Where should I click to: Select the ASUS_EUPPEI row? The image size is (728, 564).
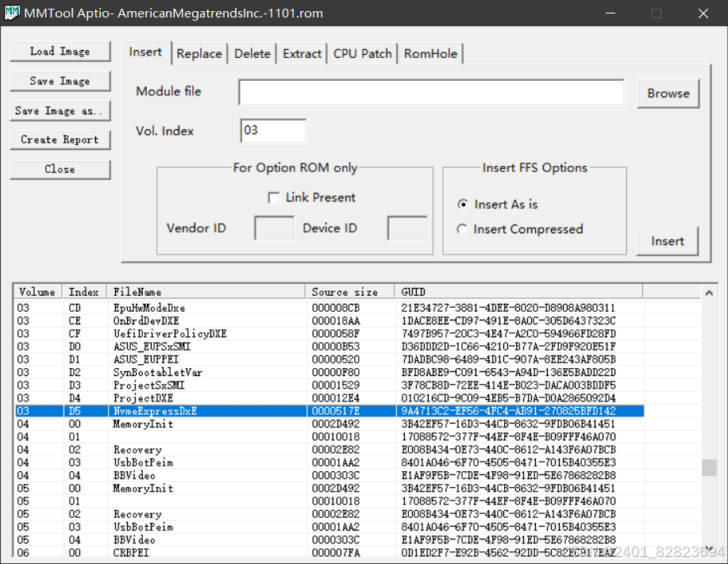(329, 359)
